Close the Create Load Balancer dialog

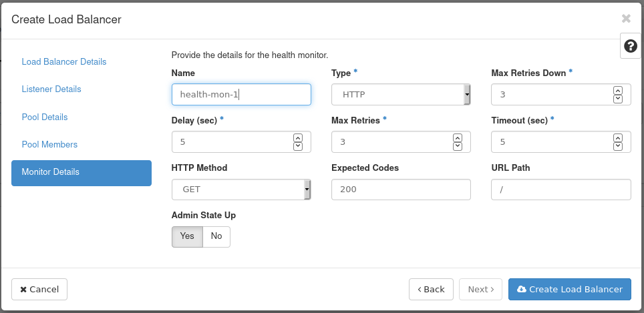coord(626,19)
